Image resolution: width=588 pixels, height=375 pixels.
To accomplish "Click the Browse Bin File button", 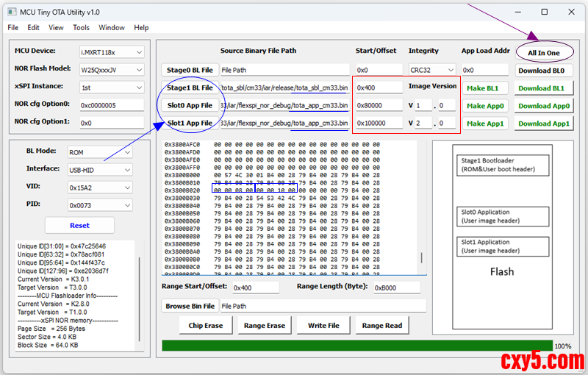I will [190, 306].
